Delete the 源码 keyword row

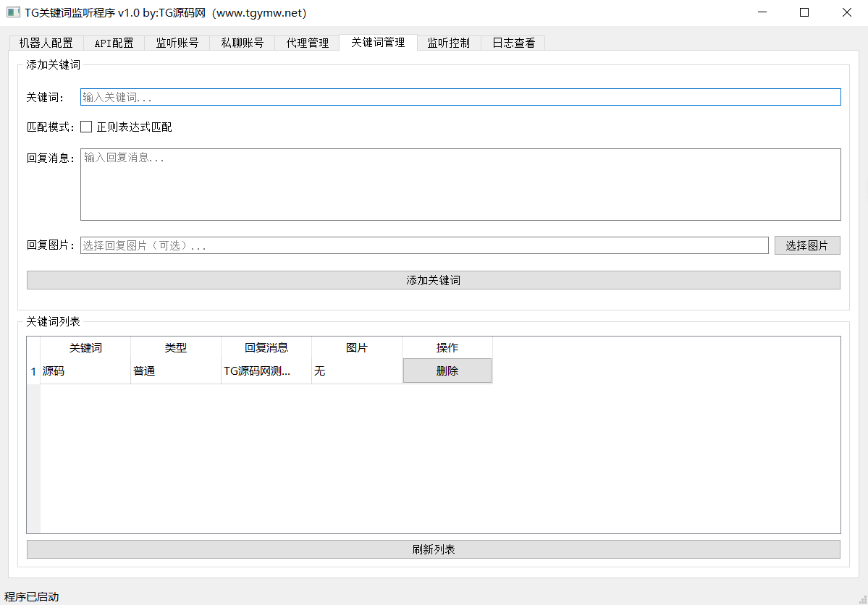tap(447, 371)
